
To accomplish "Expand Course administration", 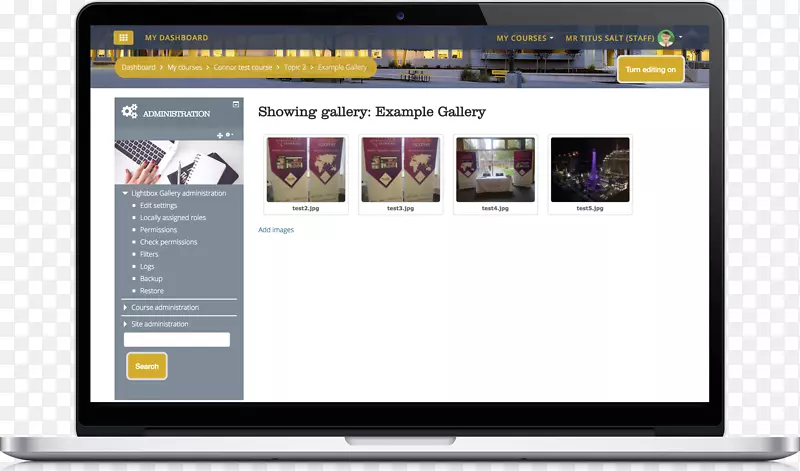I will (165, 307).
